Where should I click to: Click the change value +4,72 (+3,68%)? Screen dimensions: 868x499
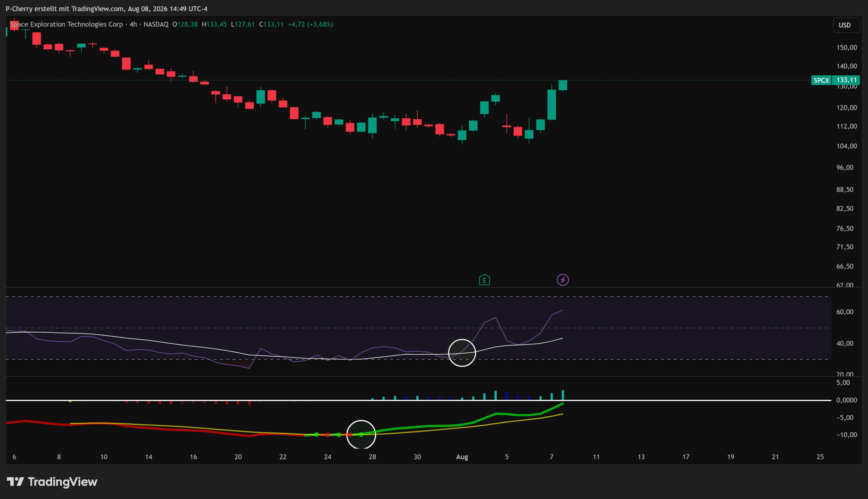click(311, 24)
